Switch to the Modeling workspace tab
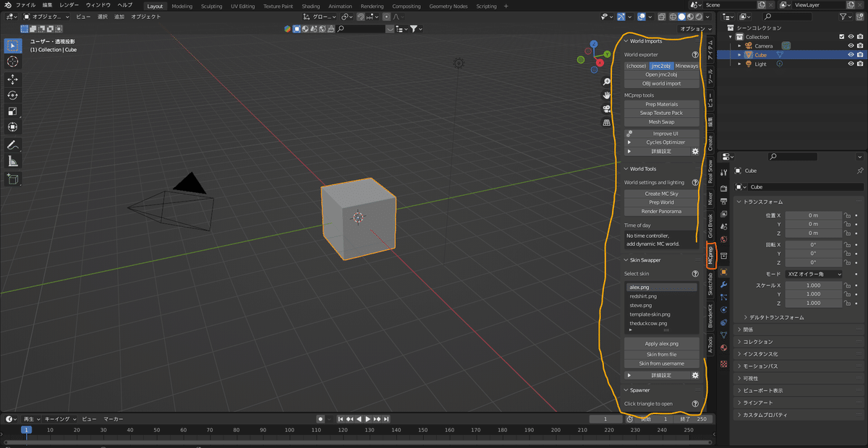Viewport: 868px width, 448px height. [x=182, y=6]
